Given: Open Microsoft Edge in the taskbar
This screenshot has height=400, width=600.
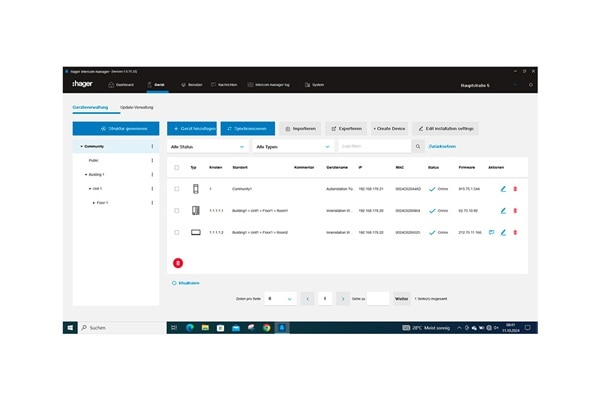Looking at the screenshot, I should pyautogui.click(x=189, y=327).
